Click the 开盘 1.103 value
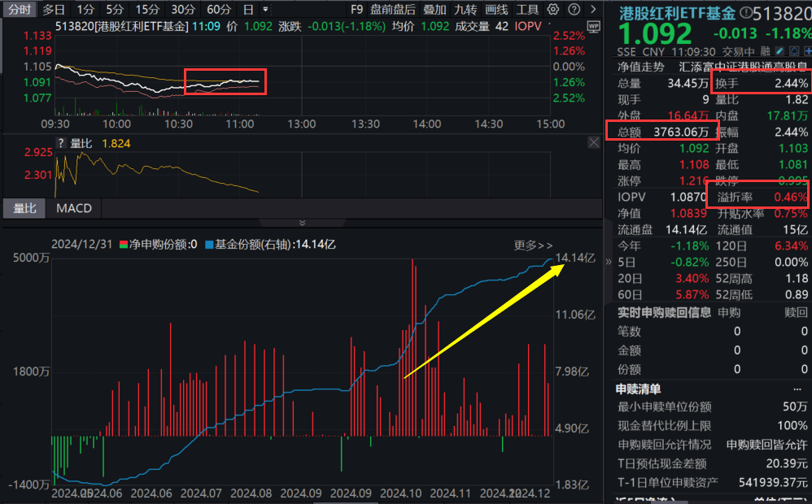Image resolution: width=812 pixels, height=504 pixels. tap(793, 149)
